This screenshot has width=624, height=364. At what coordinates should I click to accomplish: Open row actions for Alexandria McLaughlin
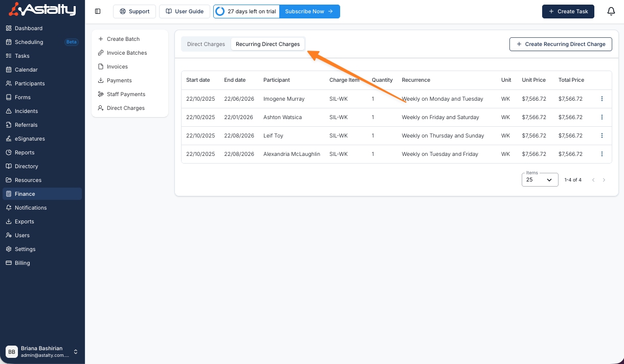tap(601, 154)
